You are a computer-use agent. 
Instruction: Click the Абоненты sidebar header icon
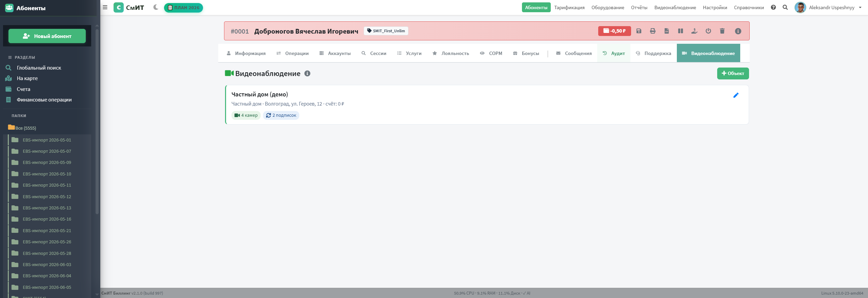(x=9, y=8)
